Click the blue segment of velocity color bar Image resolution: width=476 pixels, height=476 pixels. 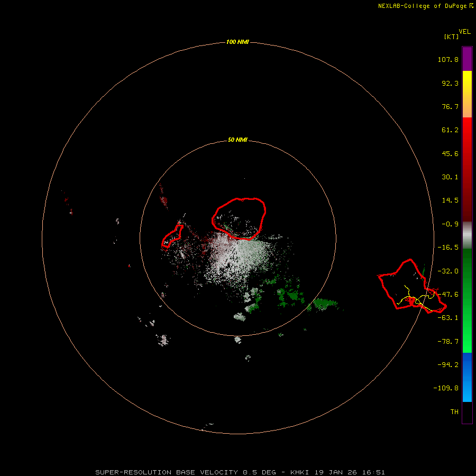pyautogui.click(x=467, y=377)
